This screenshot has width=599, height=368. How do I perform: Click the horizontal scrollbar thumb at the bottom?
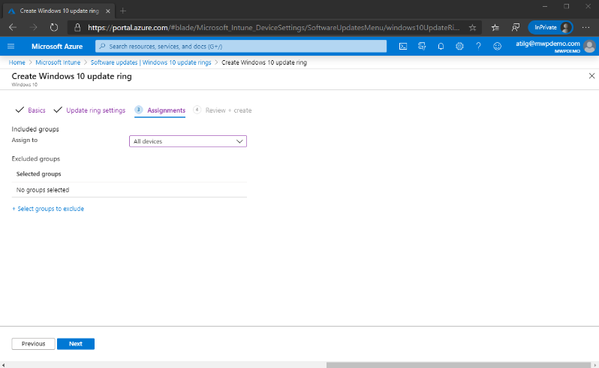point(458,365)
